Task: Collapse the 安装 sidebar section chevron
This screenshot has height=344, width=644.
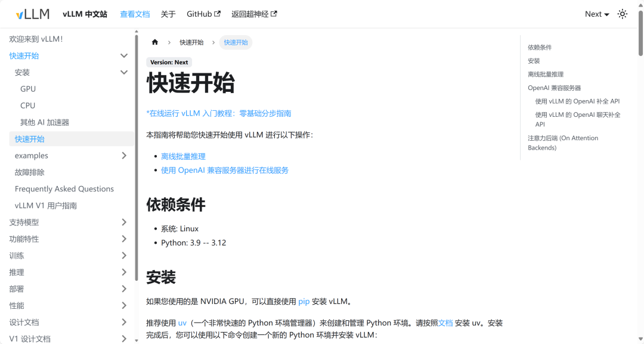Action: point(123,72)
